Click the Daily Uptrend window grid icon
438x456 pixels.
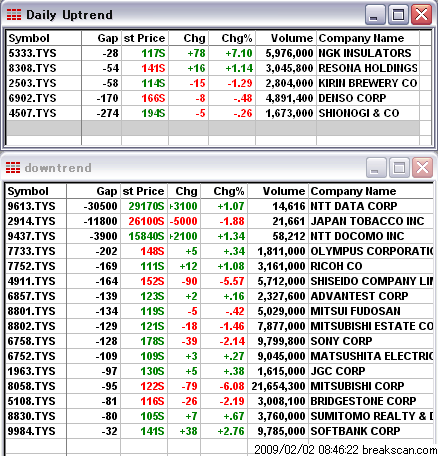(14, 15)
